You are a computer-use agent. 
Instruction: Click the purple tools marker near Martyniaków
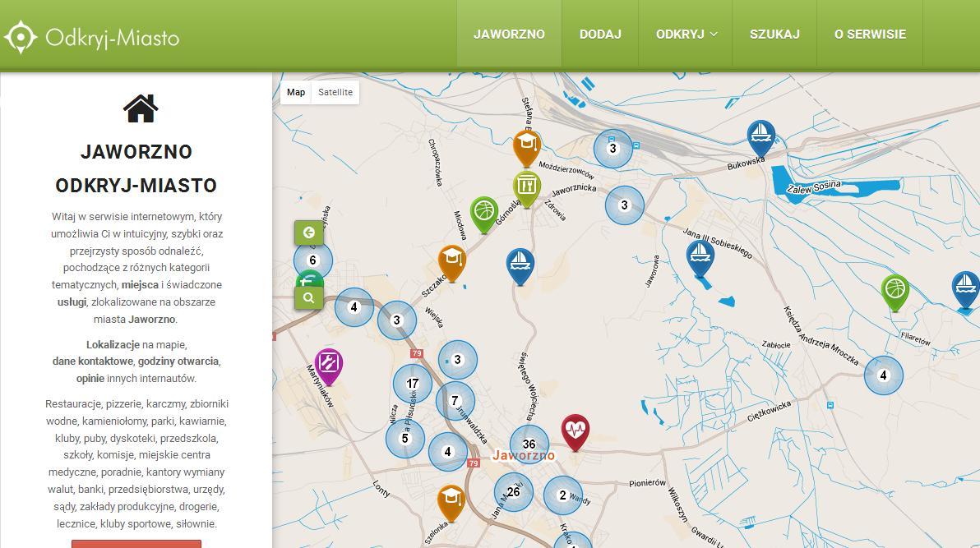coord(329,364)
